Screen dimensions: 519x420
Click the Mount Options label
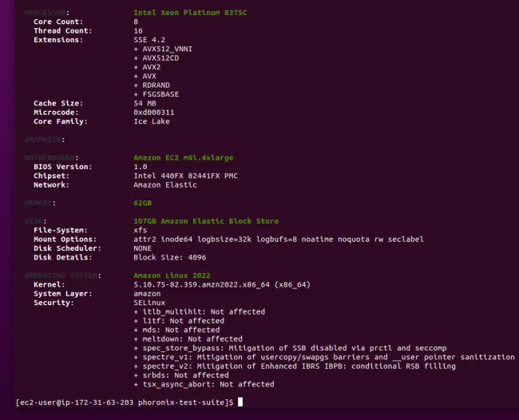[x=67, y=239]
